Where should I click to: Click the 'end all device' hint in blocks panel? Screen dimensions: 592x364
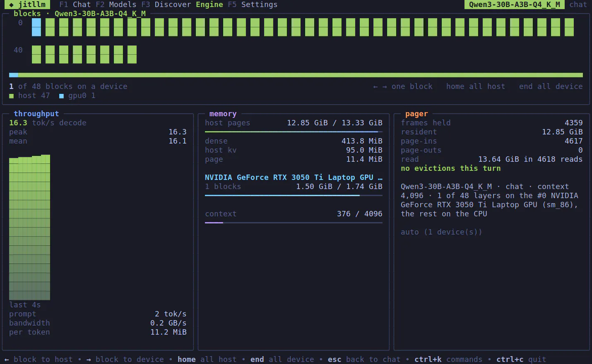pyautogui.click(x=551, y=86)
